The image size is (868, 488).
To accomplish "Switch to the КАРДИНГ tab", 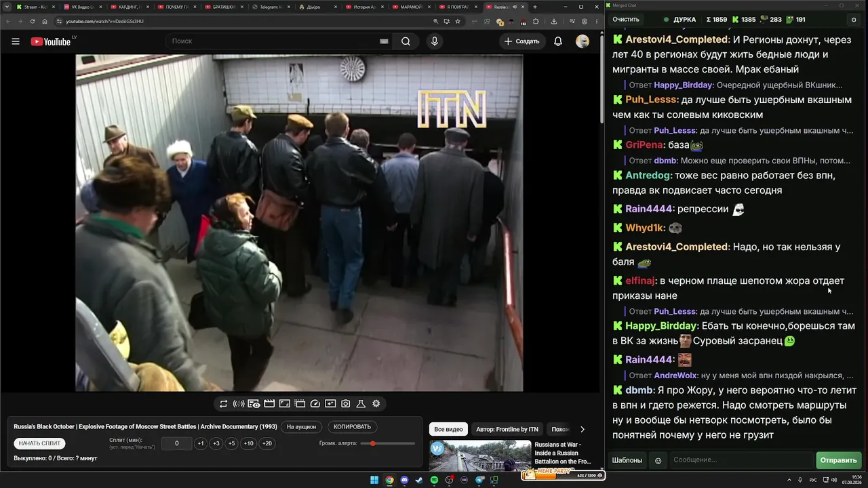I will 130,7.
